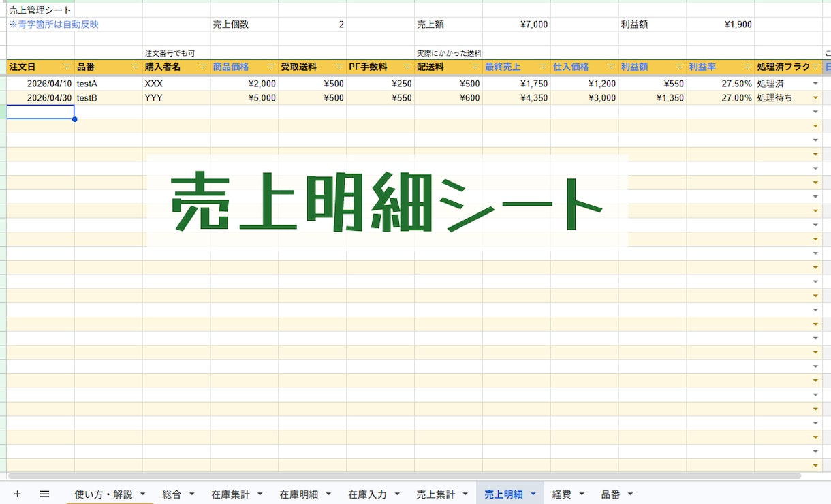Open the 経費 tab dropdown arrow
This screenshot has height=504, width=831.
pyautogui.click(x=582, y=494)
